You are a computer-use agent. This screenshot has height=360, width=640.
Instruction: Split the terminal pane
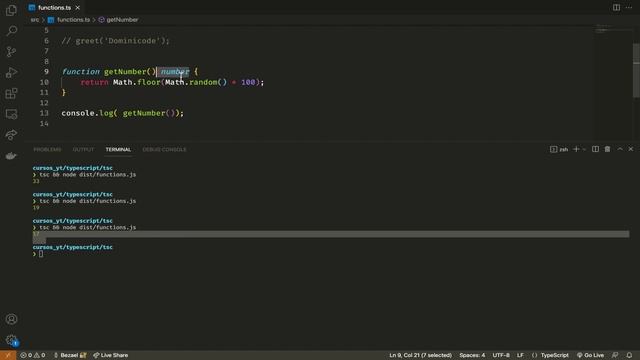tap(596, 149)
